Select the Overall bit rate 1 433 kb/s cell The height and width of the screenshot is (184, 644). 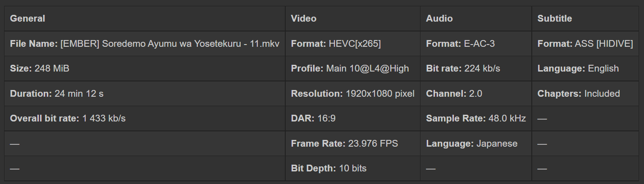[x=68, y=119]
